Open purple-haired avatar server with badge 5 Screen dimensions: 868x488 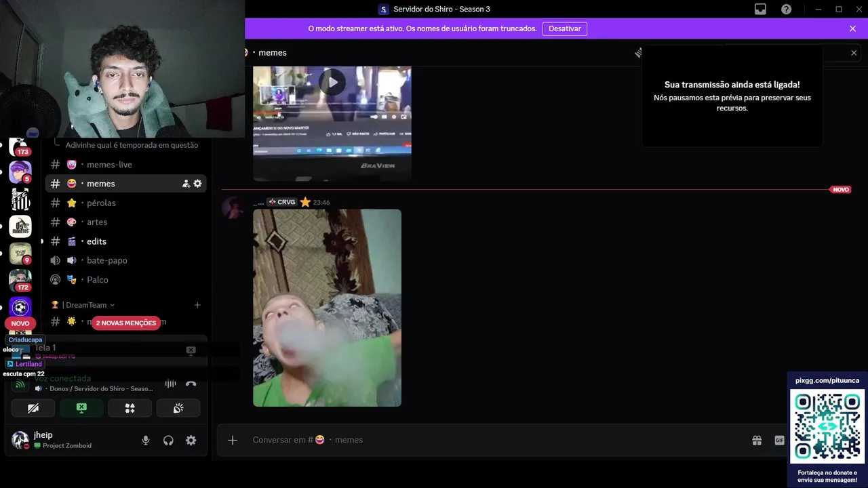click(20, 172)
